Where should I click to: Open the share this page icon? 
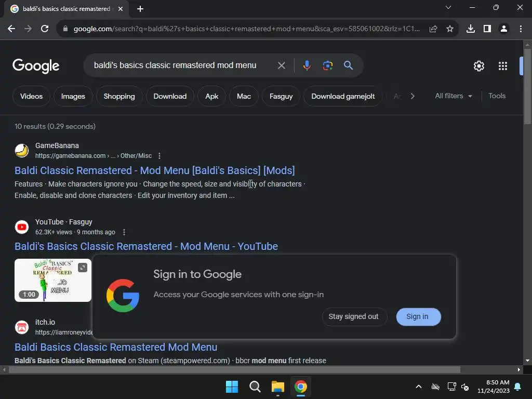433,29
